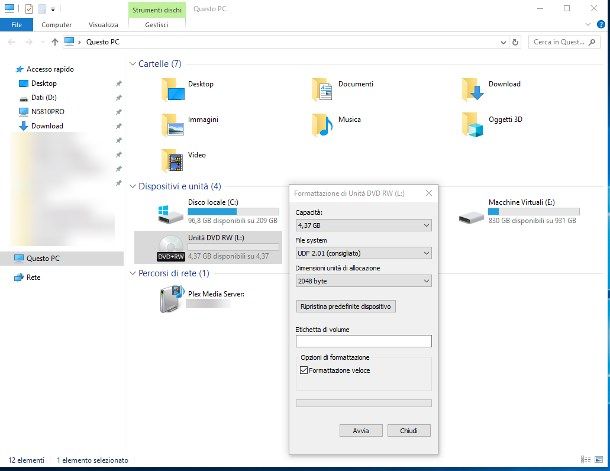Open the Documenti folder icon
Viewport: 610px width, 471px height.
323,89
